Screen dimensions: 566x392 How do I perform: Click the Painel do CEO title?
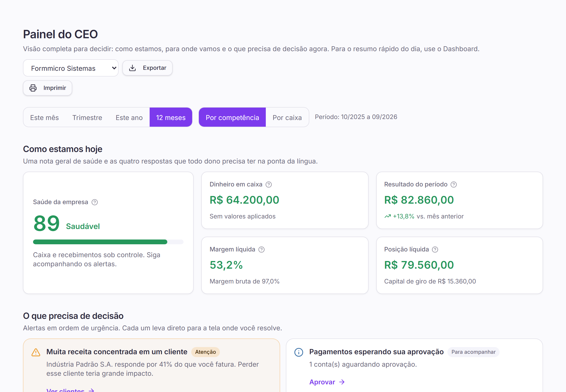click(x=60, y=34)
